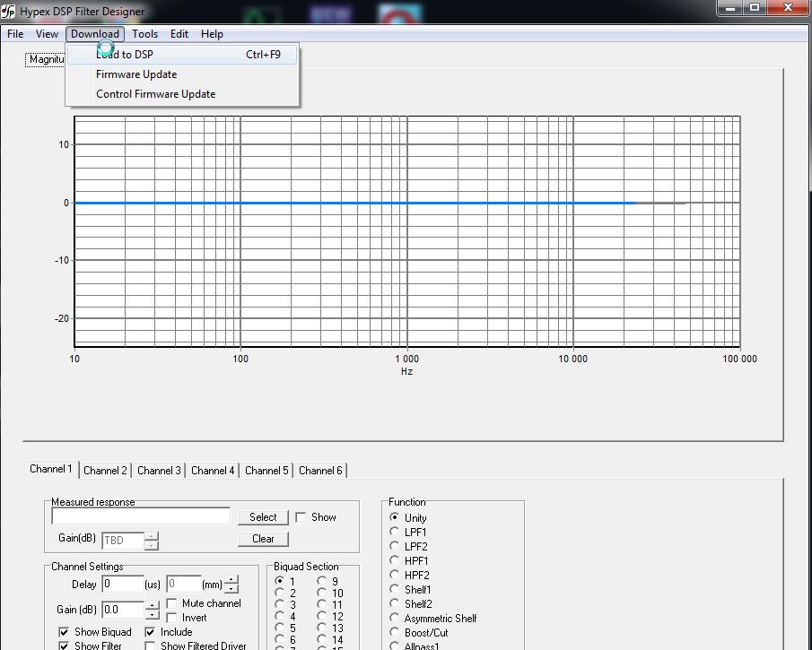The width and height of the screenshot is (812, 650).
Task: Enable the Mute channel checkbox
Action: 171,603
